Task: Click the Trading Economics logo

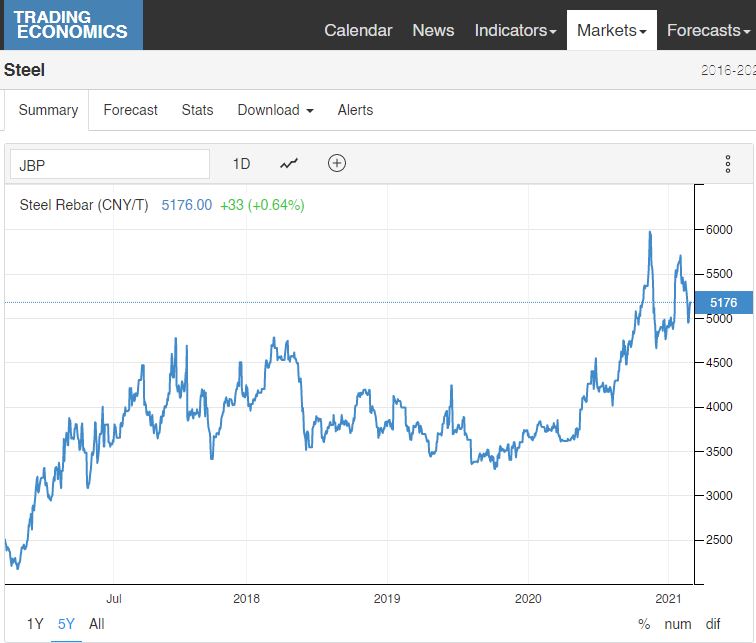Action: click(72, 25)
